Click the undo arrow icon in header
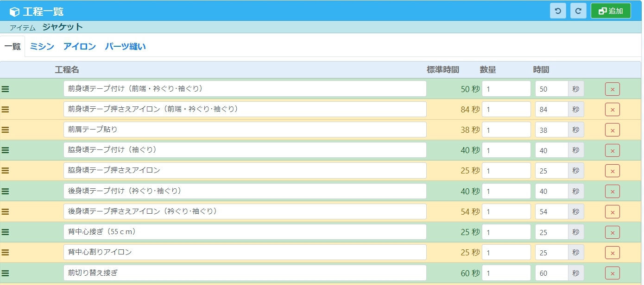 coord(558,11)
